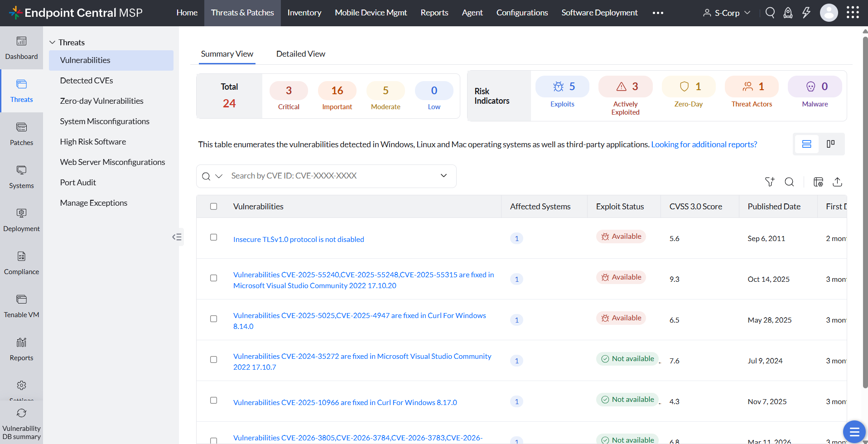Open the blue floating help menu button

[854, 431]
